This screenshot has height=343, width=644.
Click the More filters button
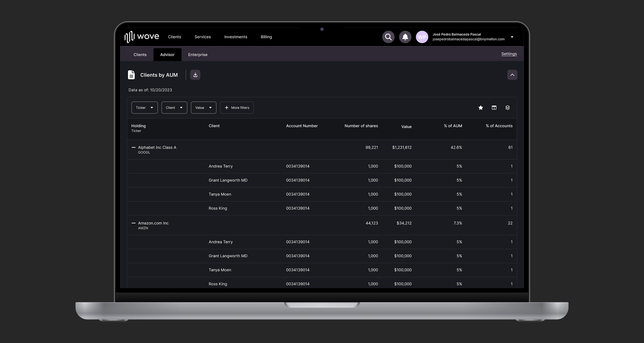[237, 108]
